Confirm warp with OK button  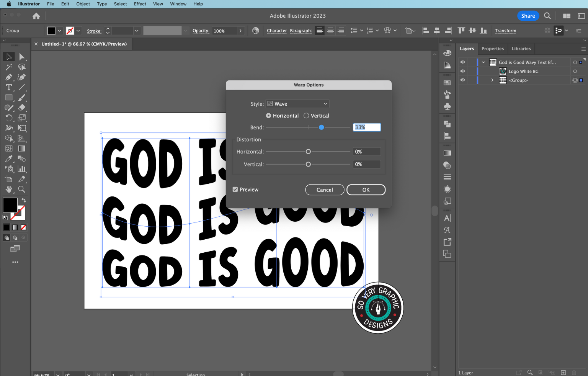(x=366, y=190)
